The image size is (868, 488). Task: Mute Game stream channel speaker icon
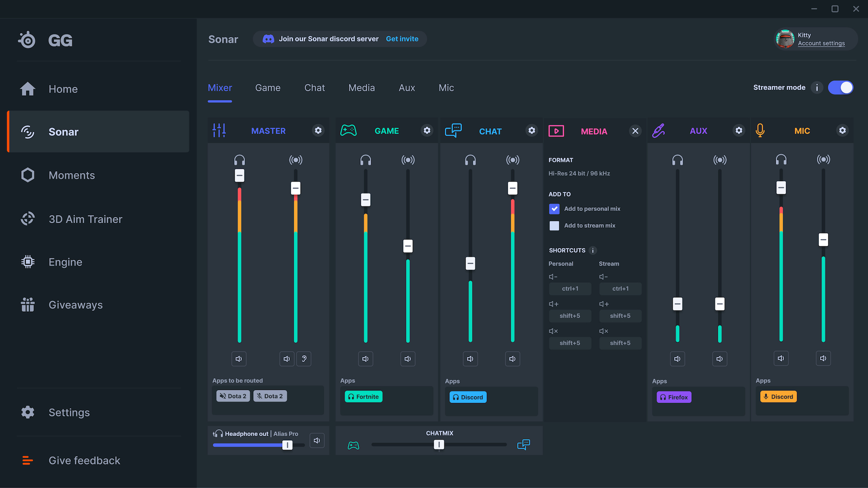(x=408, y=359)
